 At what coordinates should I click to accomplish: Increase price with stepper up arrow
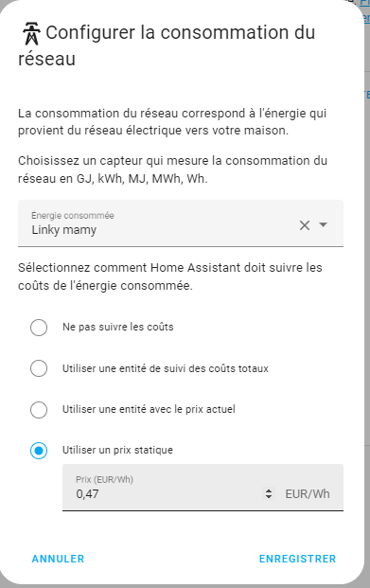pyautogui.click(x=269, y=490)
